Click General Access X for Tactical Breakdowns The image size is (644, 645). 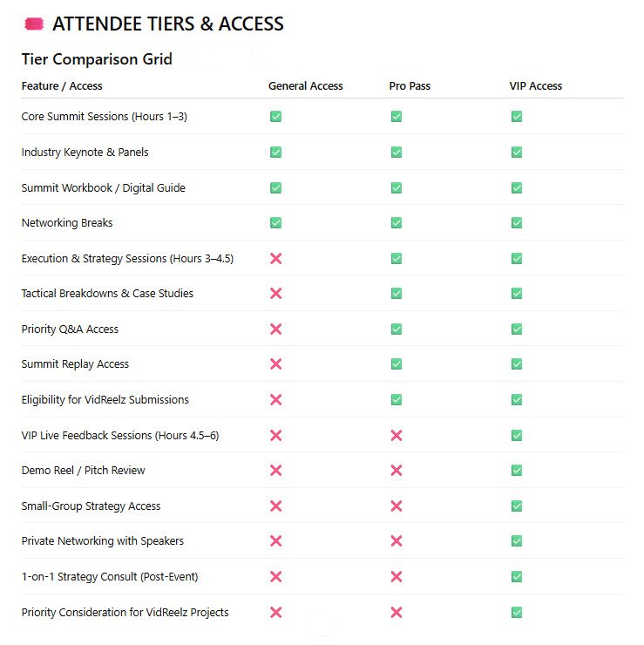(x=275, y=294)
